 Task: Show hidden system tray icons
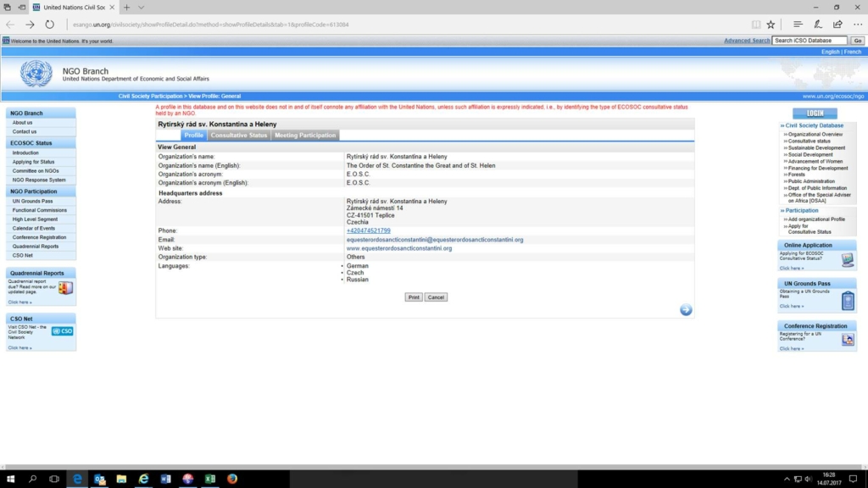(787, 480)
